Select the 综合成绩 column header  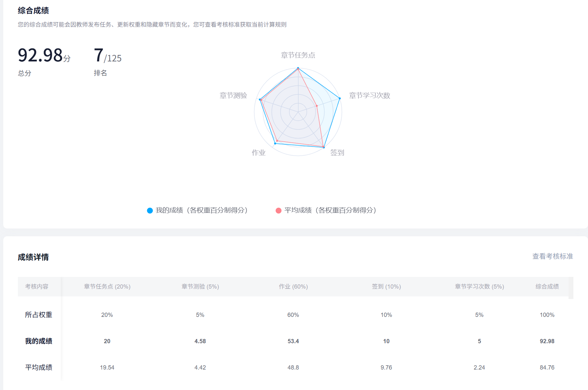547,287
